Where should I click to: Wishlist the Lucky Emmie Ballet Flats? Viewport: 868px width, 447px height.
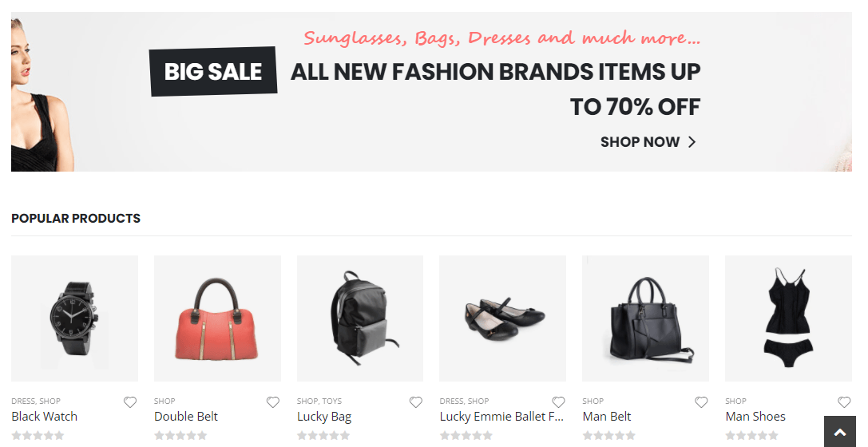[x=559, y=402]
